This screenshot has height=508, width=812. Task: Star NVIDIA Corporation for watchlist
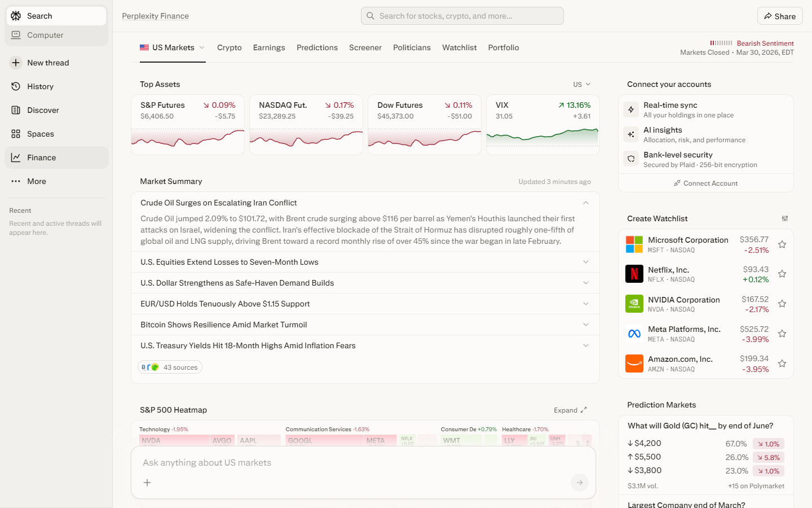[782, 304]
